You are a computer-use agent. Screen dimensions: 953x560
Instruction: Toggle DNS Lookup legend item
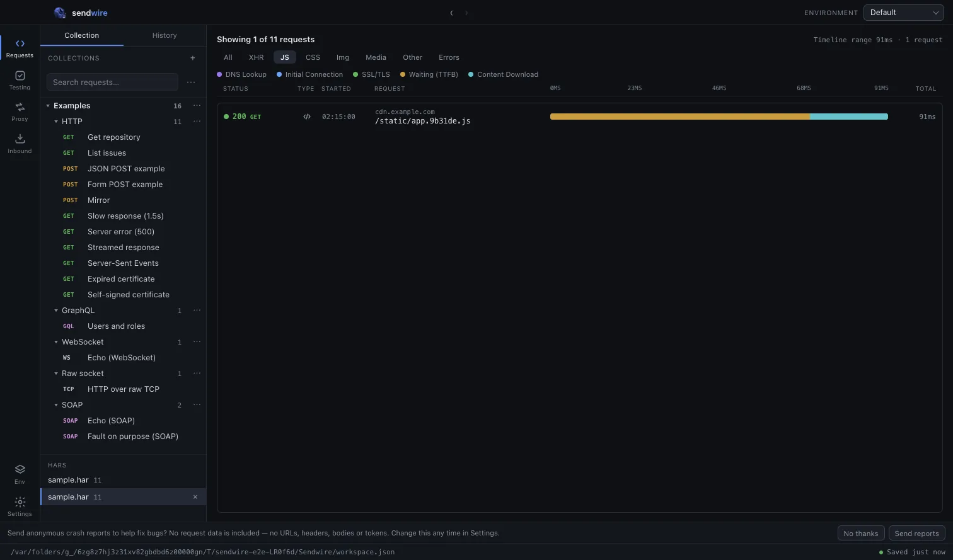click(x=242, y=74)
